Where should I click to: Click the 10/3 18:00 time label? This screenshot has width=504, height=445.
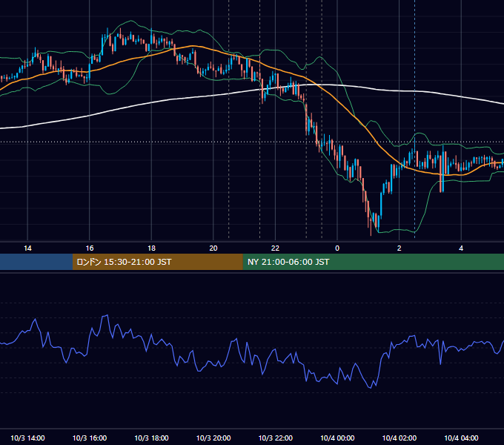tap(151, 438)
